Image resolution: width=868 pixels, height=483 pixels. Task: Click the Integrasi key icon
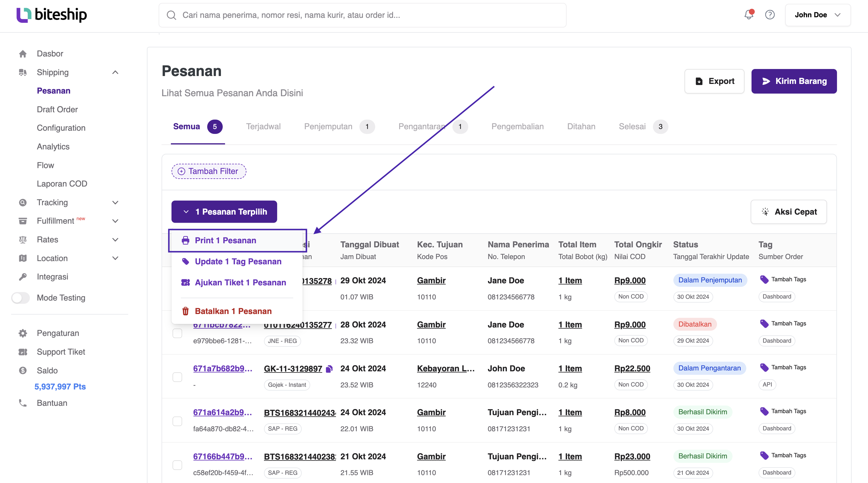pyautogui.click(x=23, y=277)
